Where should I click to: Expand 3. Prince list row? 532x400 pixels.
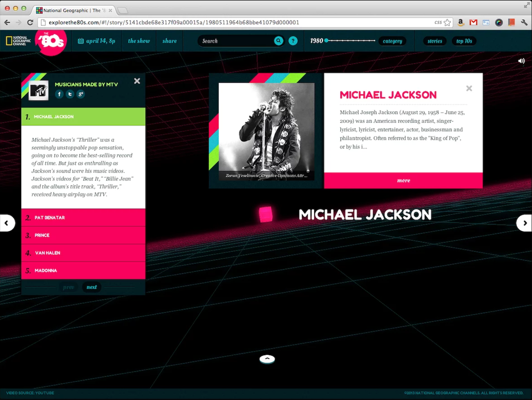pos(83,235)
